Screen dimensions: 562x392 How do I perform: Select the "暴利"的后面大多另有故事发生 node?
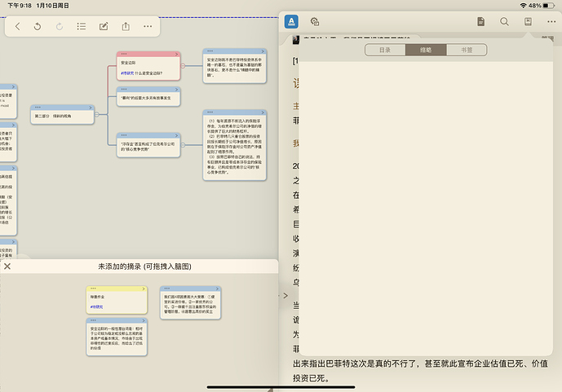tap(148, 98)
